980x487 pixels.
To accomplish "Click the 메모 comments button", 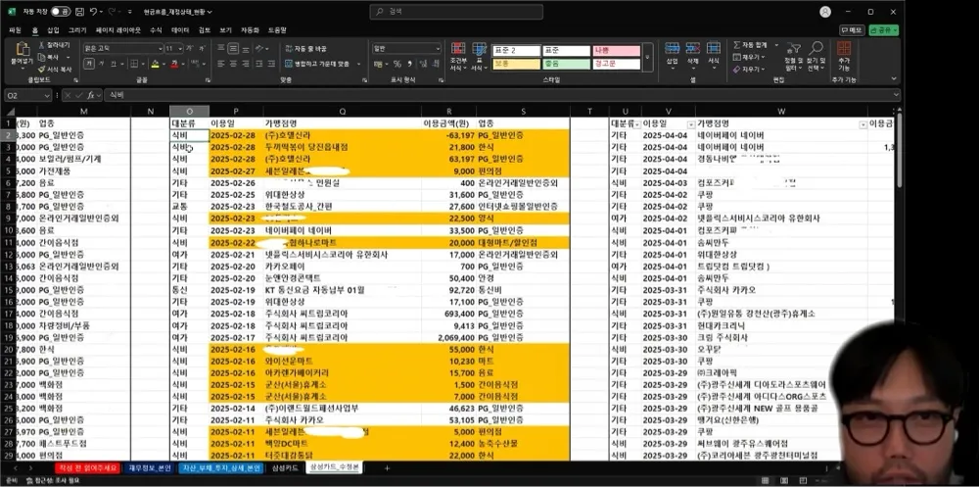I will (x=851, y=30).
